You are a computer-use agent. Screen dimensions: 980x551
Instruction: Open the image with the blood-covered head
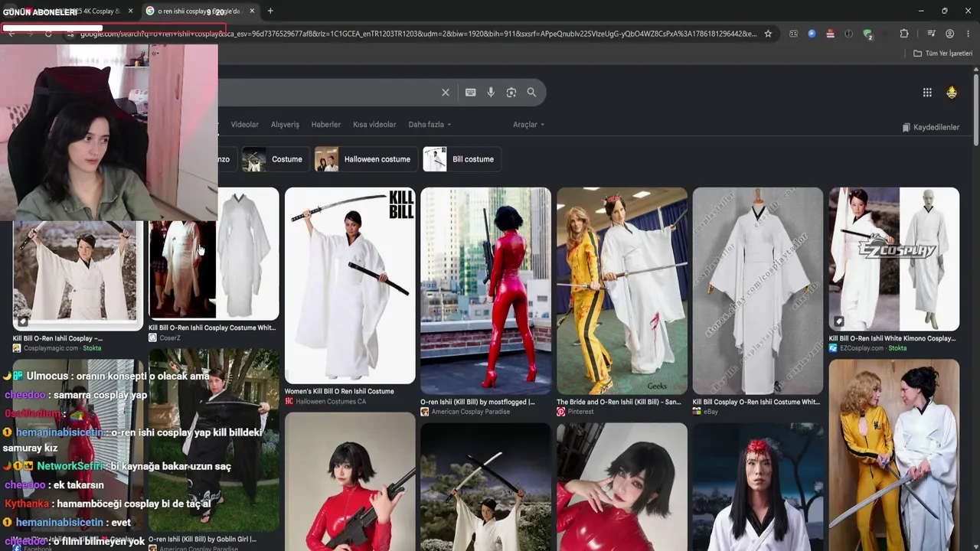click(758, 487)
